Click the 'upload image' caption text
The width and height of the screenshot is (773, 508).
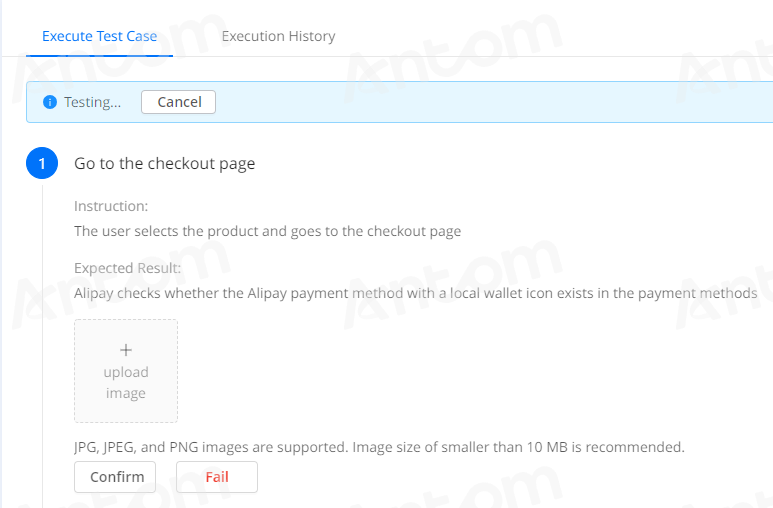pyautogui.click(x=126, y=383)
